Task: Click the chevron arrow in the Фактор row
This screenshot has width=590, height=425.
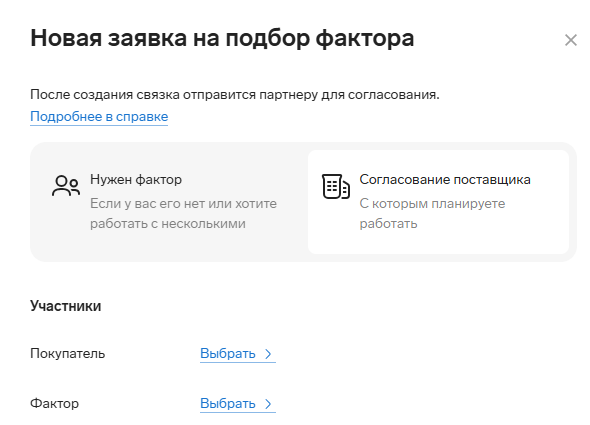Action: (x=268, y=404)
